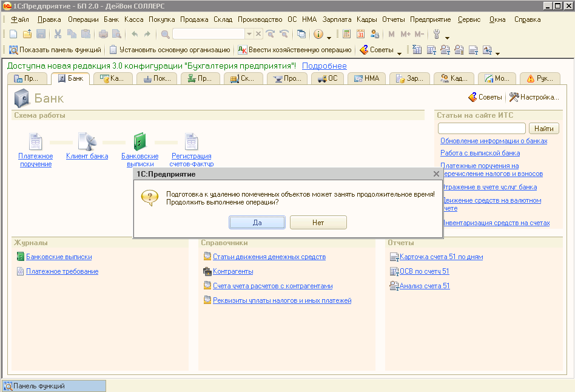Image resolution: width=575 pixels, height=392 pixels.
Task: Click Установить основную организацию button
Action: (170, 50)
